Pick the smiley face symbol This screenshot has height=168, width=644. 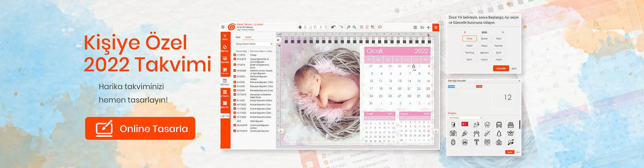click(x=465, y=142)
